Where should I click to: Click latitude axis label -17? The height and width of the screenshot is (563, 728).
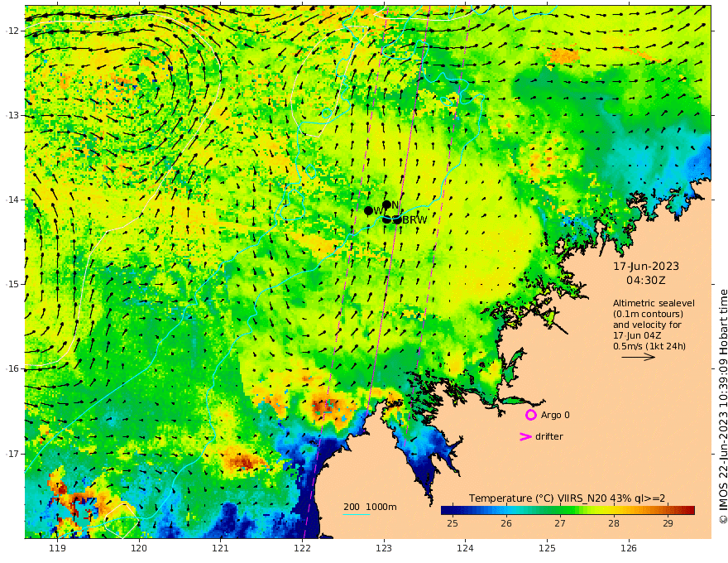tap(12, 454)
